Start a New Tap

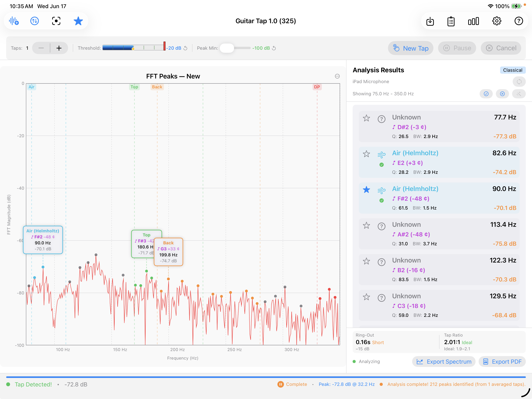click(x=411, y=48)
